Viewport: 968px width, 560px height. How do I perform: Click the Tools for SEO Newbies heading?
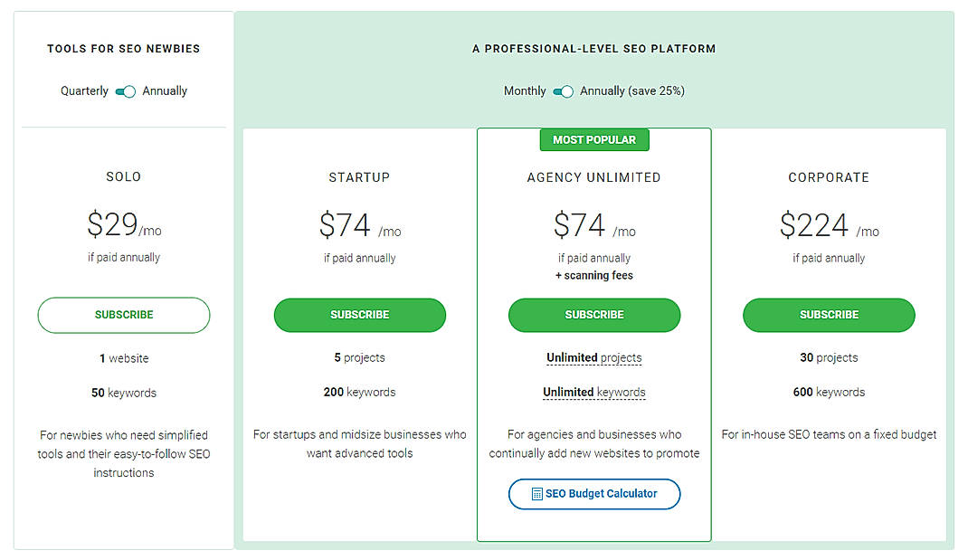[123, 48]
